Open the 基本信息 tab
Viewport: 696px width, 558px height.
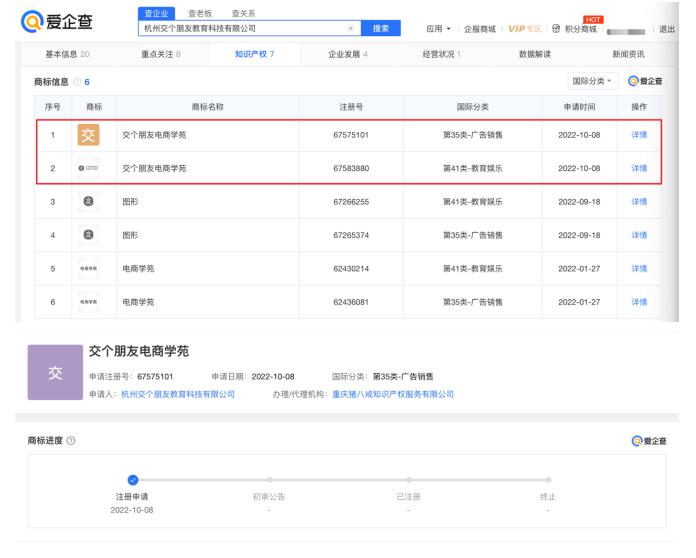click(55, 54)
